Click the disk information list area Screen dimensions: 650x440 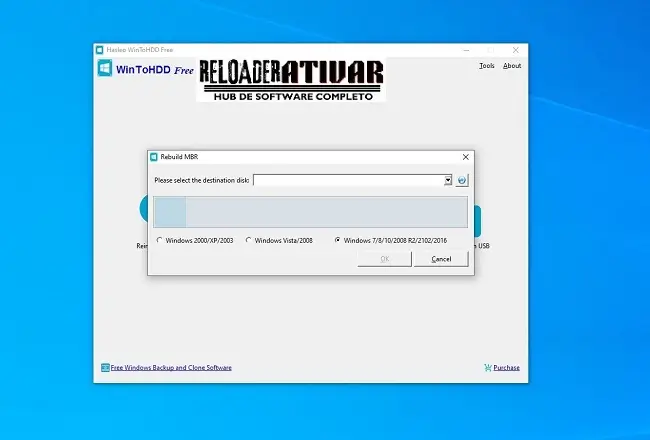(310, 212)
